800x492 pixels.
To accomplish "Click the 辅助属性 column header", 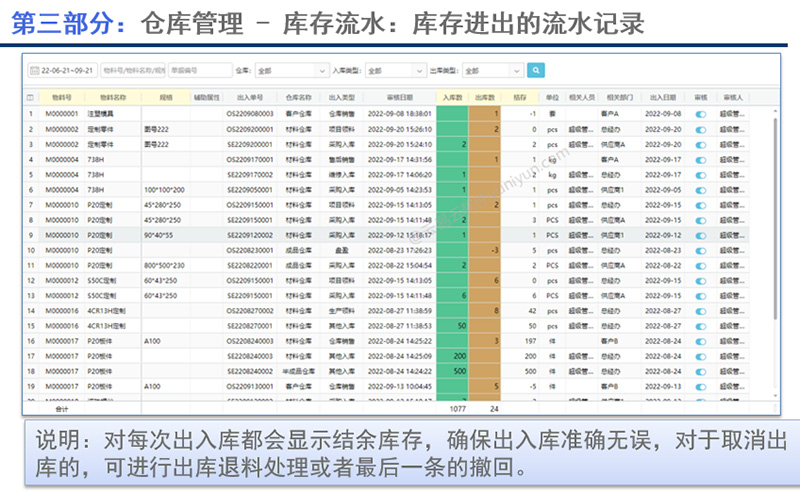I will [207, 97].
